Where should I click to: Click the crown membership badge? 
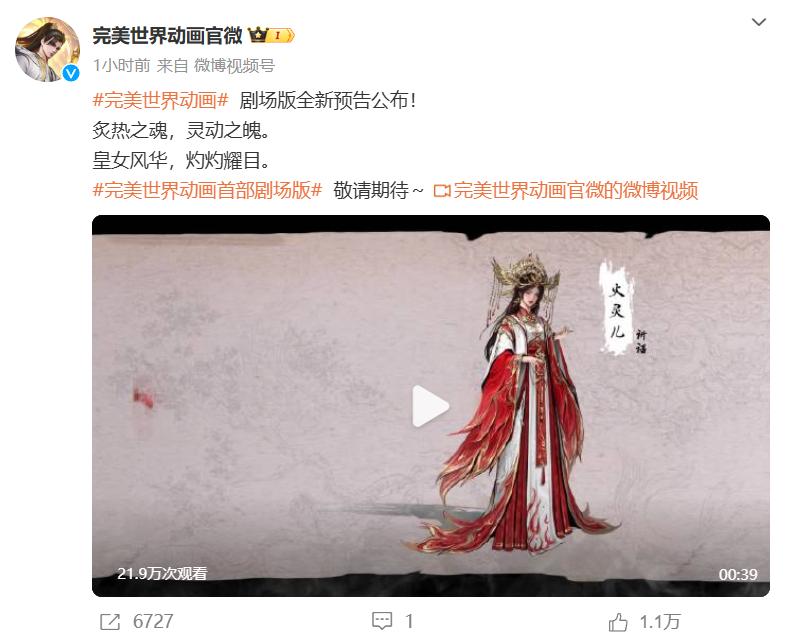coord(272,36)
